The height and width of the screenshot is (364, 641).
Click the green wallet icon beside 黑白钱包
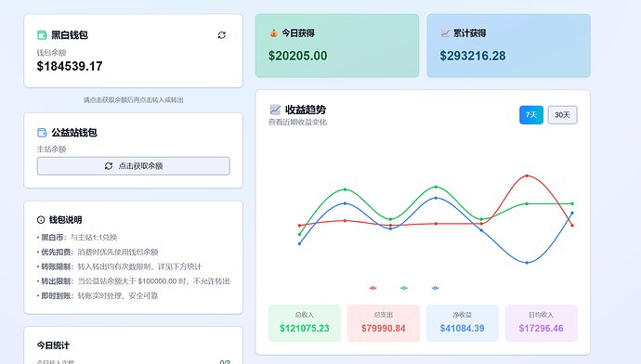click(42, 35)
